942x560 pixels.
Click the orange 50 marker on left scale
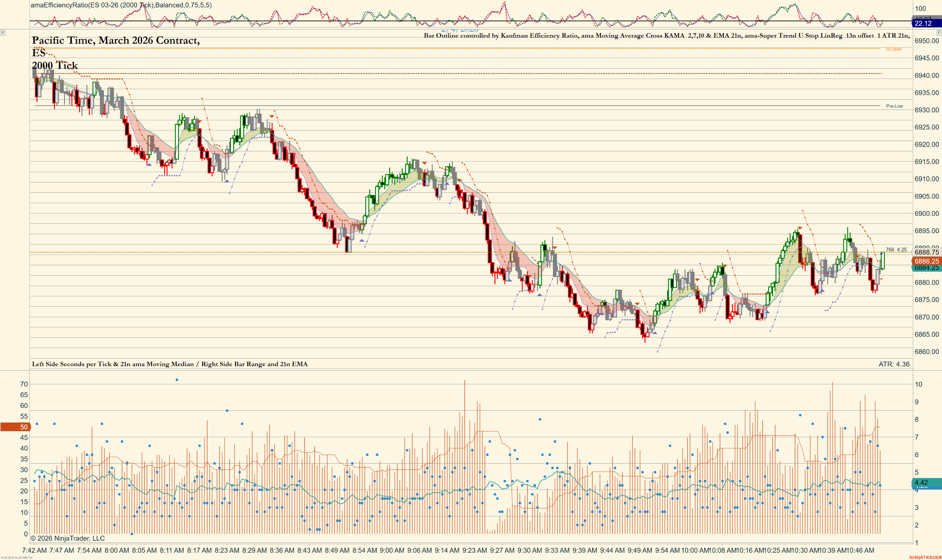[x=15, y=427]
